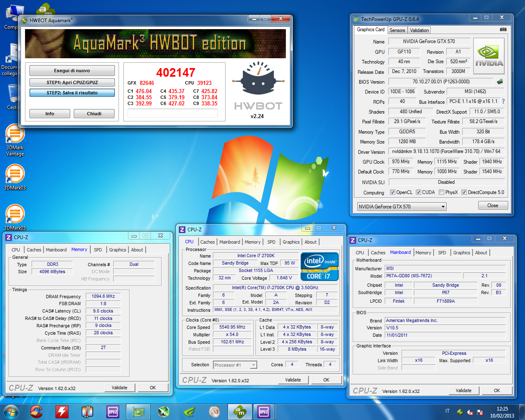The height and width of the screenshot is (420, 525).
Task: Switch to the Sensors tab in GPU-Z
Action: [x=397, y=30]
